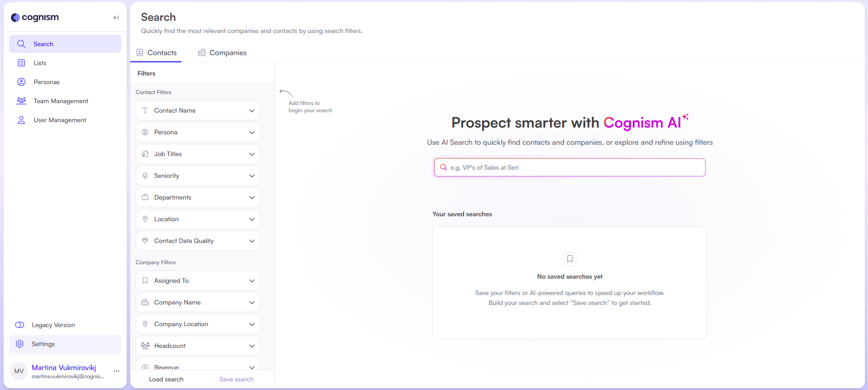
Task: Expand the Contact Name filter
Action: pyautogui.click(x=198, y=110)
